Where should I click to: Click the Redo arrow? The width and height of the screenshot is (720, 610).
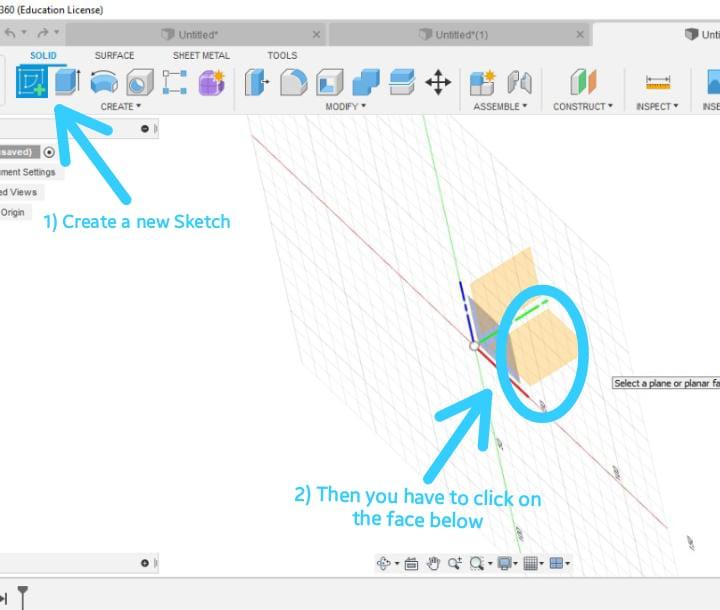click(x=43, y=33)
